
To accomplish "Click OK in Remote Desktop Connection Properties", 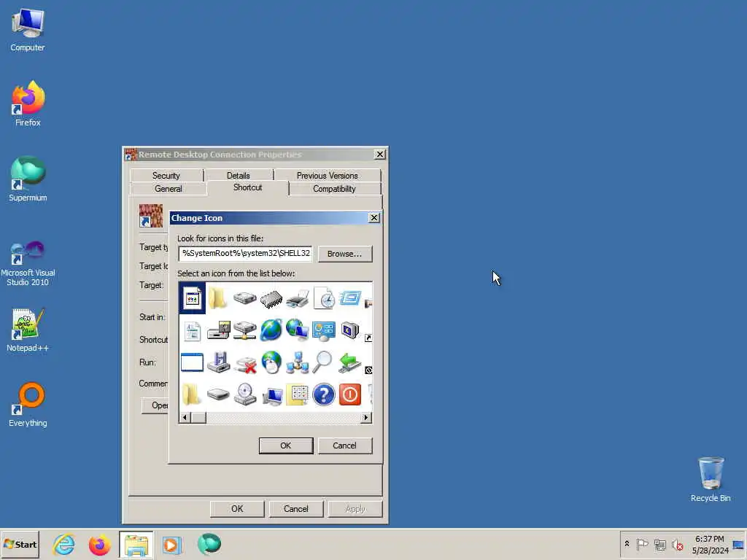I will (237, 508).
